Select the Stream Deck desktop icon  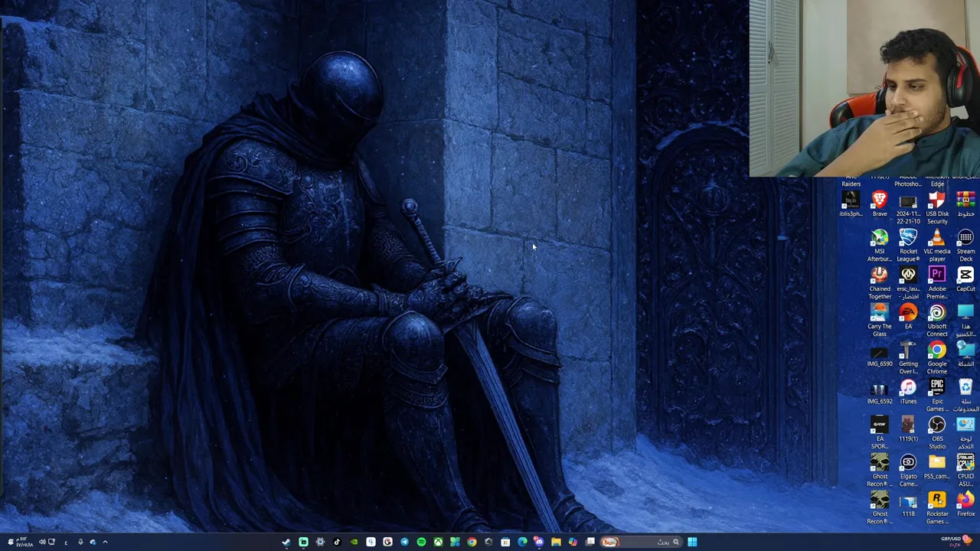pos(965,245)
